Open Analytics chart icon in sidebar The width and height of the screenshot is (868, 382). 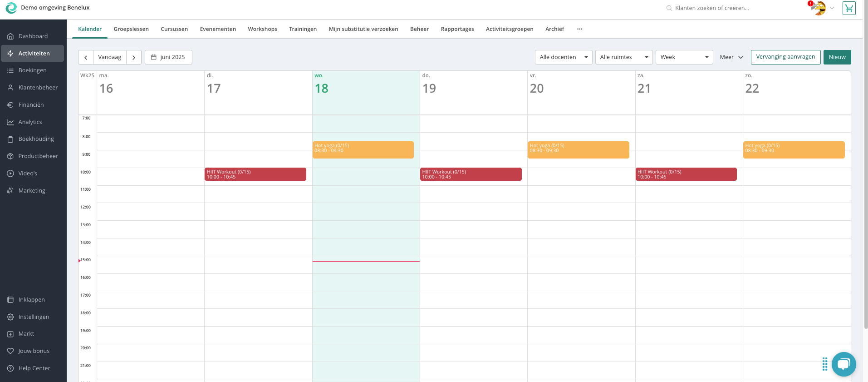coord(10,122)
